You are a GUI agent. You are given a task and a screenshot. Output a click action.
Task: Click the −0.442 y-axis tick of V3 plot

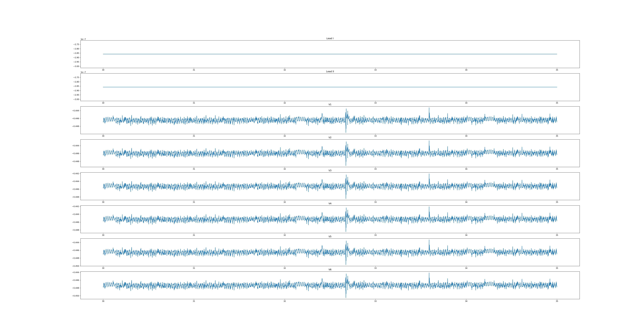tap(76, 173)
